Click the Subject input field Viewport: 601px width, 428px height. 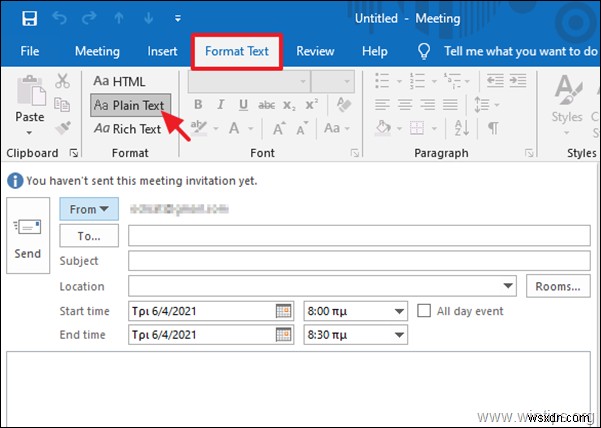pos(359,261)
